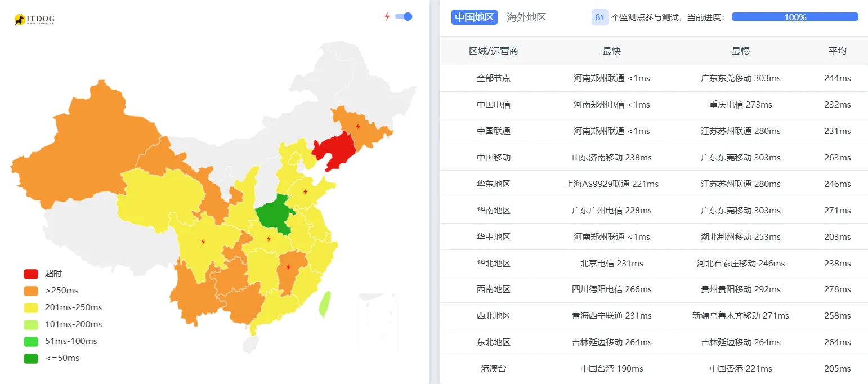Select the 东北地区 row label
This screenshot has height=384, width=868.
click(494, 342)
